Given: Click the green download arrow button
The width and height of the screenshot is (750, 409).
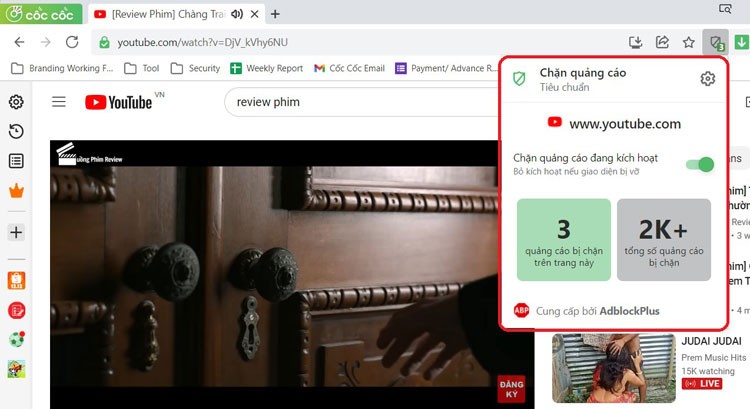Looking at the screenshot, I should [741, 43].
